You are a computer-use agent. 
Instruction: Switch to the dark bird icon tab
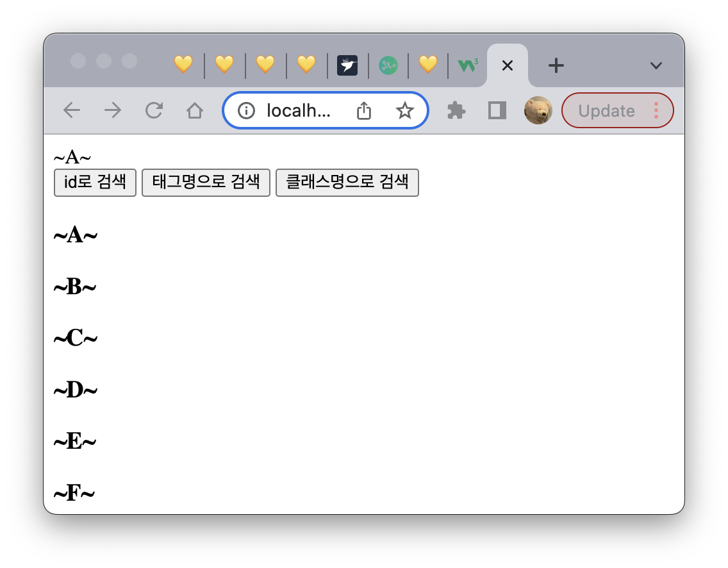347,65
